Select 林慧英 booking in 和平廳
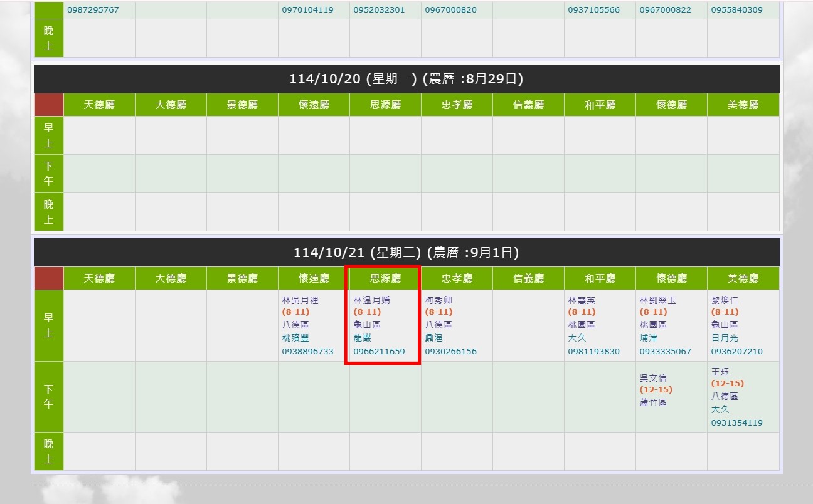 [581, 300]
